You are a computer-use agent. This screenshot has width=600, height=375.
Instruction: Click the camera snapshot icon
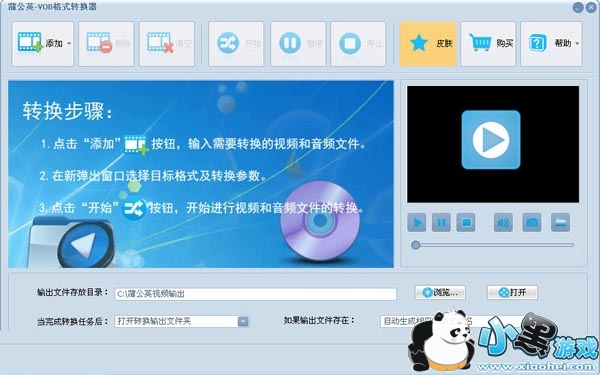532,222
